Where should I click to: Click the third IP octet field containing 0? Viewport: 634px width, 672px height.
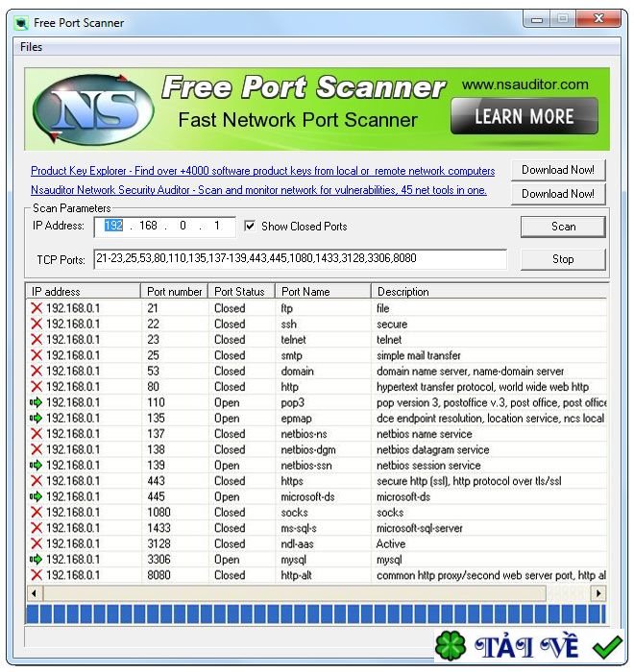[x=183, y=226]
